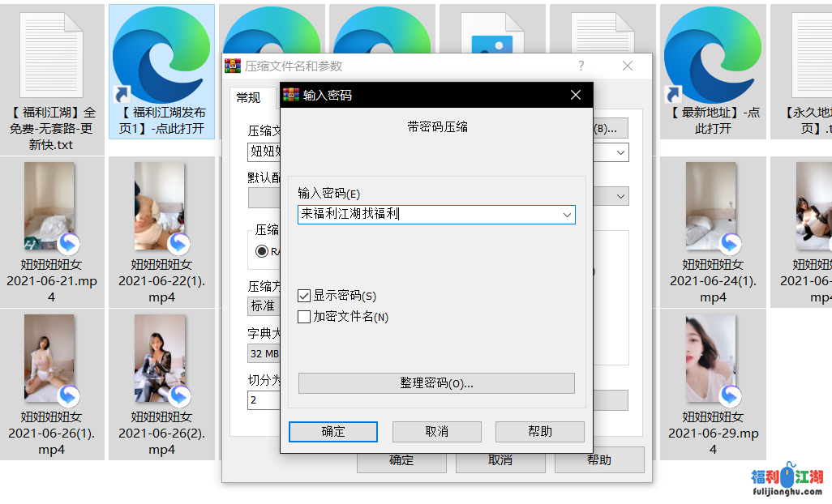The image size is (832, 504).
Task: Click the help question mark in title bar
Action: coord(581,66)
